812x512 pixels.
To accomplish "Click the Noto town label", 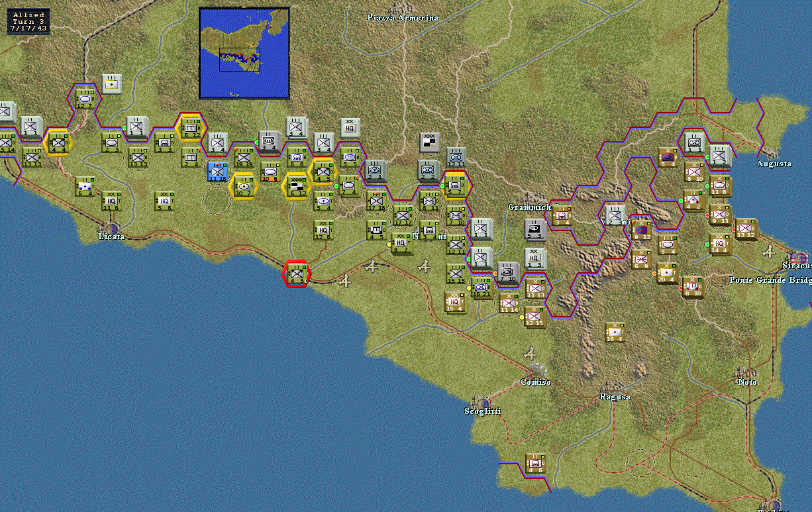I will tap(747, 382).
